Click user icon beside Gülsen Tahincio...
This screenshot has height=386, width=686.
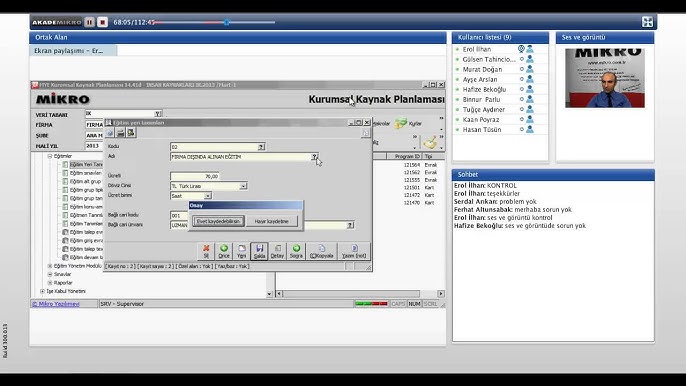pyautogui.click(x=530, y=59)
